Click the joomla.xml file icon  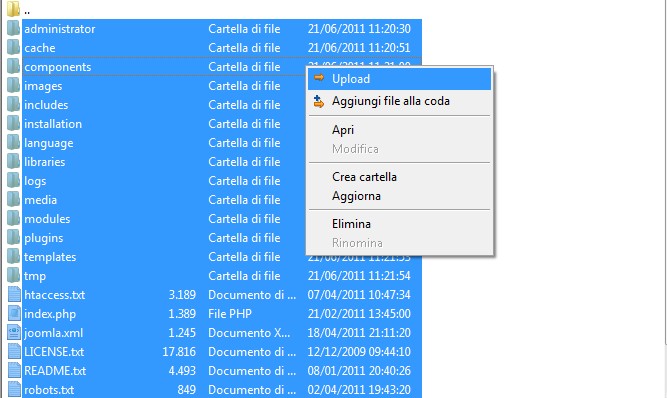(14, 333)
